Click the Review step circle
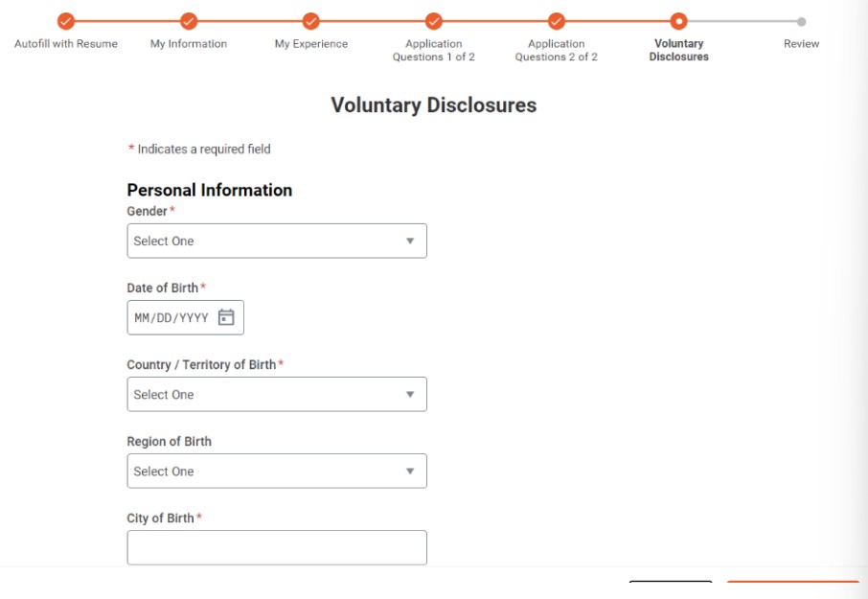This screenshot has width=868, height=599. coord(802,21)
